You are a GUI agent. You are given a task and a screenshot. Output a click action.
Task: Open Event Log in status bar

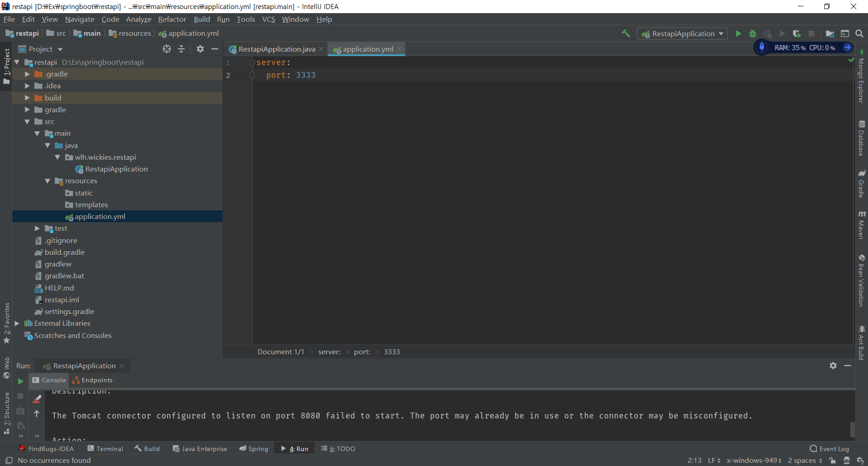(830, 449)
